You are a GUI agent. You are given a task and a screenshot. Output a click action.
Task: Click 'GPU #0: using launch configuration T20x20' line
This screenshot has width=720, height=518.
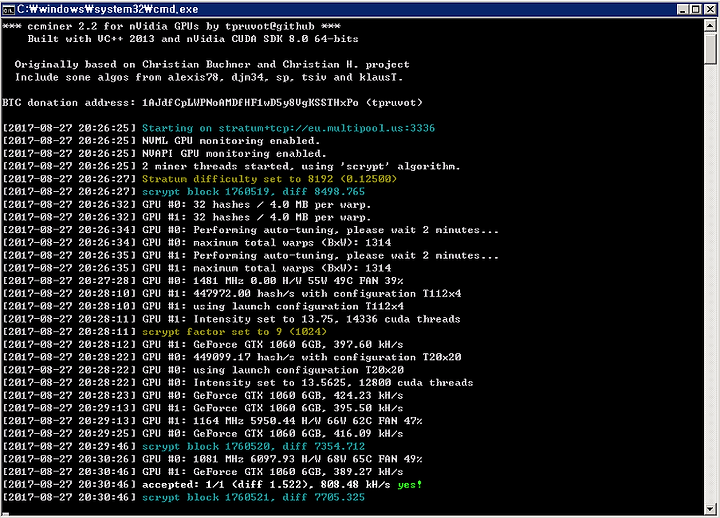click(203, 370)
